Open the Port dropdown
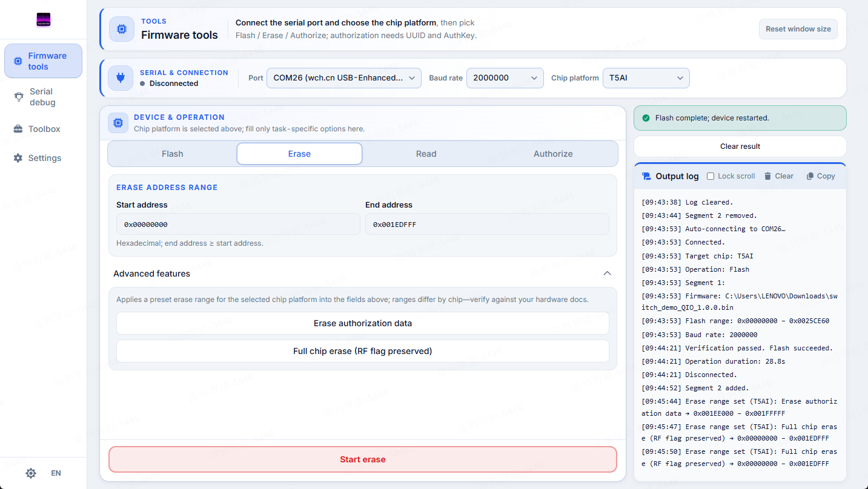 (x=344, y=78)
